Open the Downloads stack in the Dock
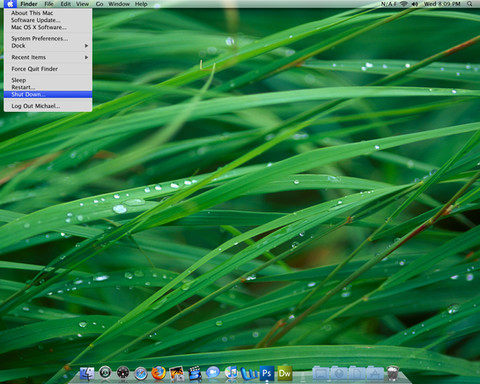This screenshot has height=384, width=480. click(339, 373)
